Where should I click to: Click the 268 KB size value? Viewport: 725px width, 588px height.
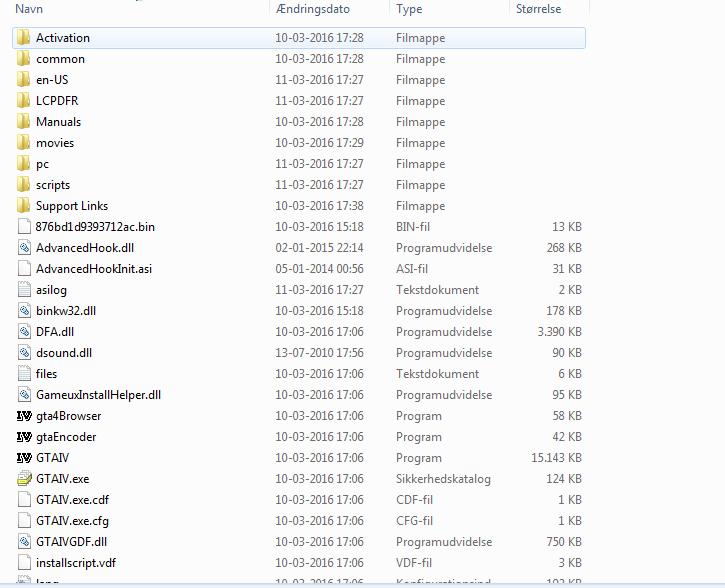tap(564, 248)
